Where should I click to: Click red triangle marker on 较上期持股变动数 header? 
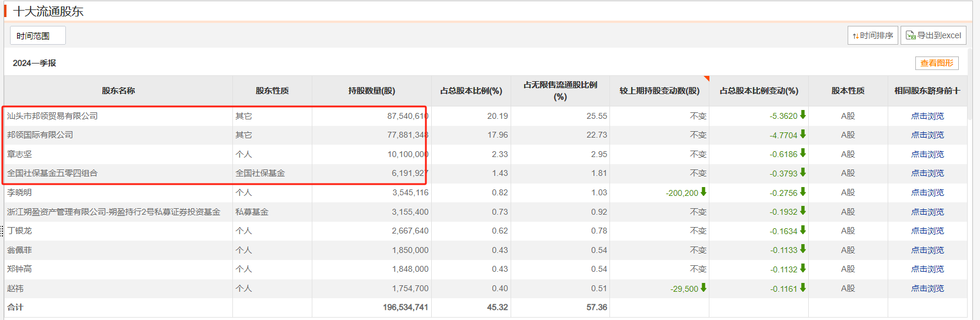pyautogui.click(x=706, y=78)
